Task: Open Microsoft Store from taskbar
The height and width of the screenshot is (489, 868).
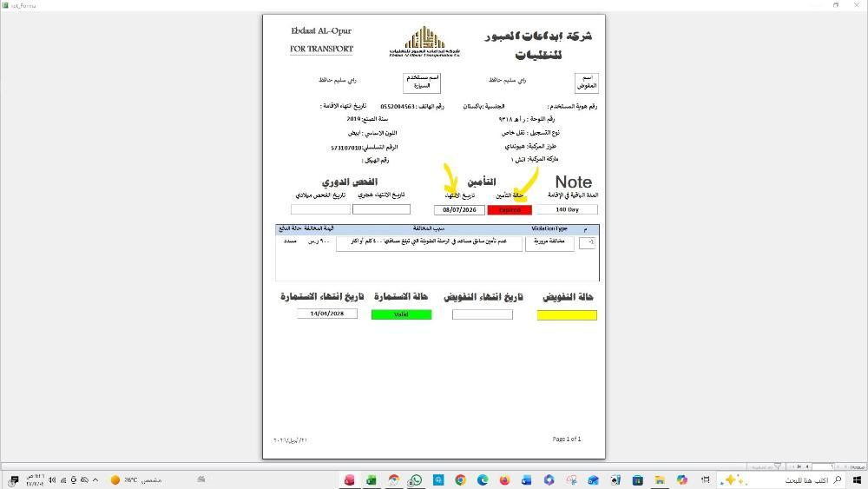Action: click(x=638, y=480)
